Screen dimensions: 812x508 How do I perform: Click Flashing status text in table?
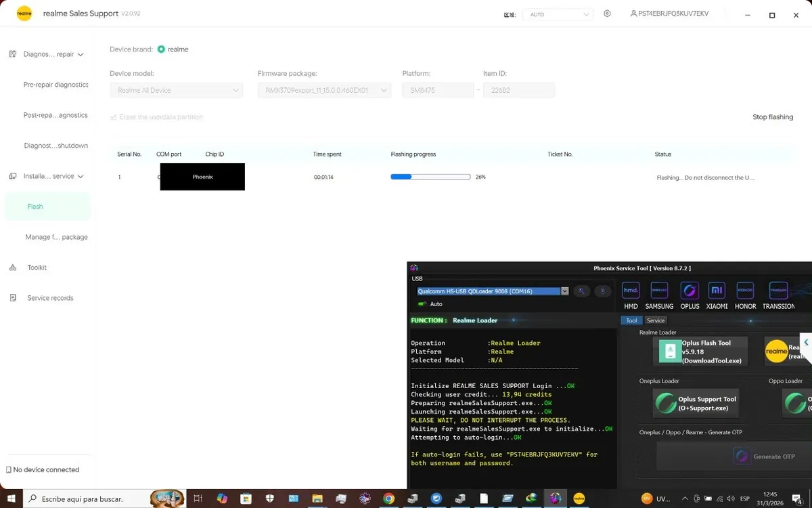point(705,177)
